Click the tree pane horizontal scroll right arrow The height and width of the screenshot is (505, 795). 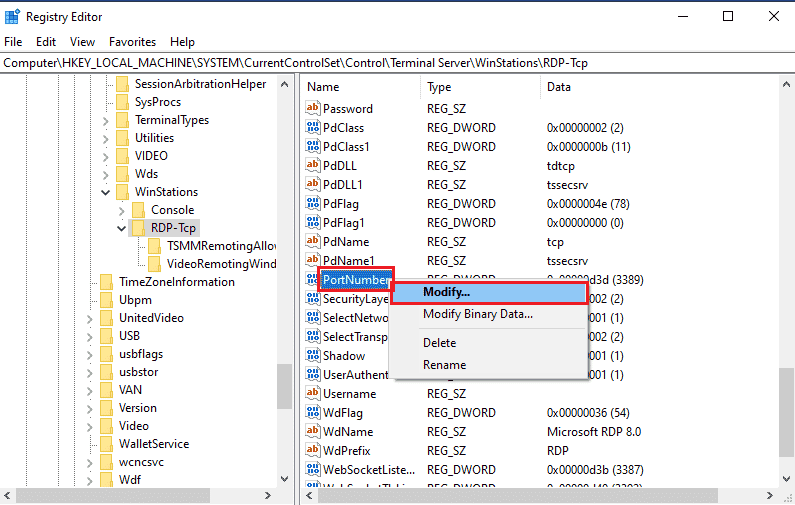[268, 495]
